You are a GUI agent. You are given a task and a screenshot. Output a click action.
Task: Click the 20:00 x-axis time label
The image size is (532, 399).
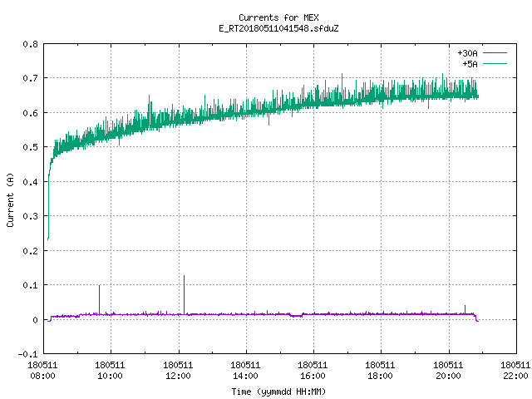tap(448, 376)
